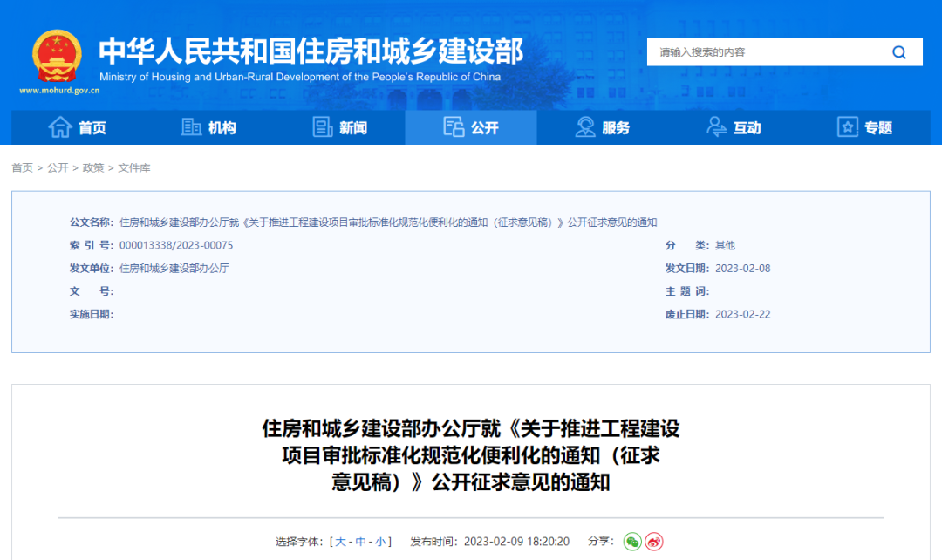
Task: Click the person icon beside 服务
Action: coord(584,127)
